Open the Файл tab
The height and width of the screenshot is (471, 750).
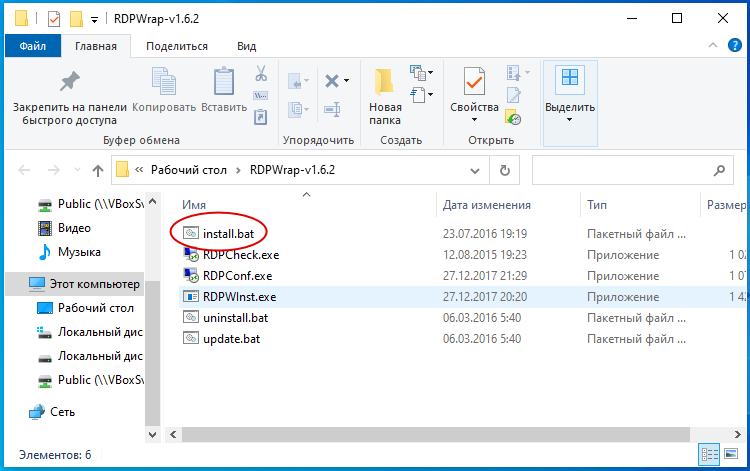click(33, 46)
